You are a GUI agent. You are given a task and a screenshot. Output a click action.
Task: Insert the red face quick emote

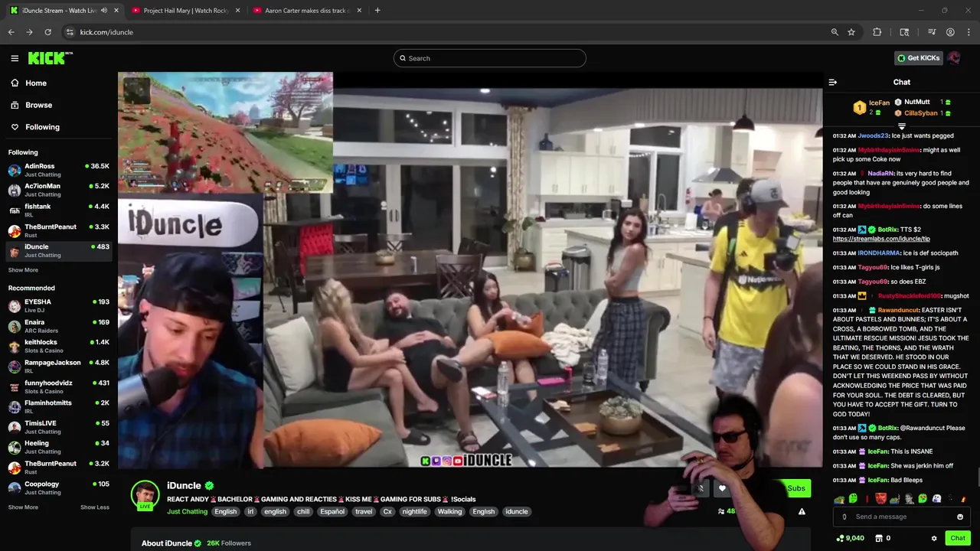pos(880,499)
